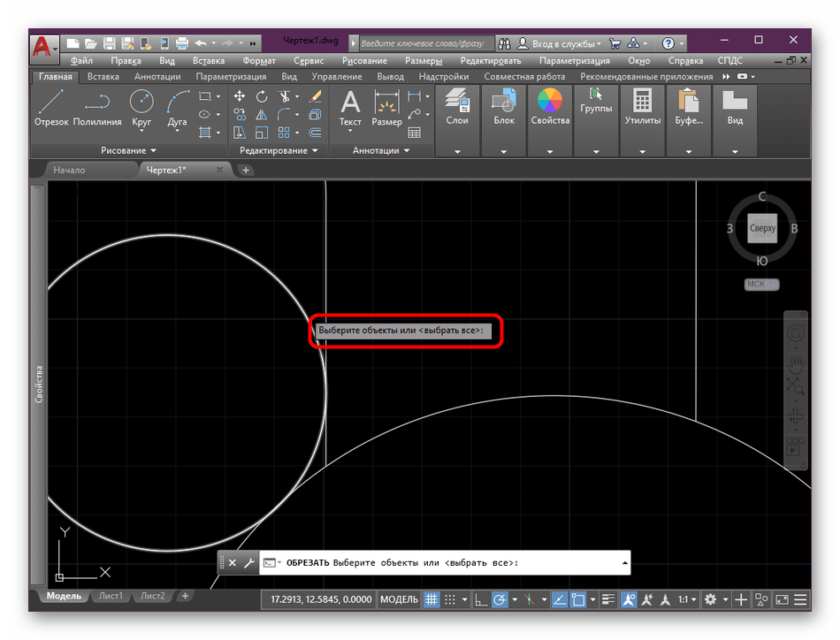
Task: Click the Rotate tool icon
Action: (262, 96)
